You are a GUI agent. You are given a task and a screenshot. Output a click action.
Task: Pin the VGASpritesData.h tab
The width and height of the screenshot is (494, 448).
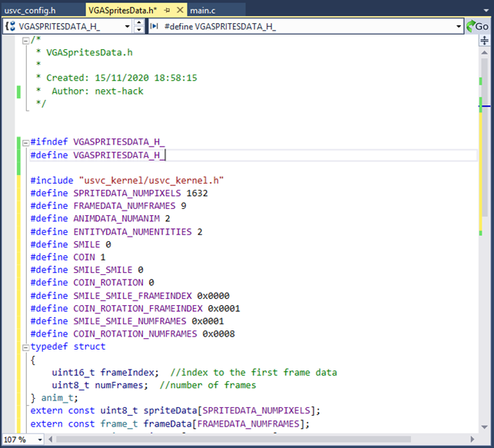167,11
